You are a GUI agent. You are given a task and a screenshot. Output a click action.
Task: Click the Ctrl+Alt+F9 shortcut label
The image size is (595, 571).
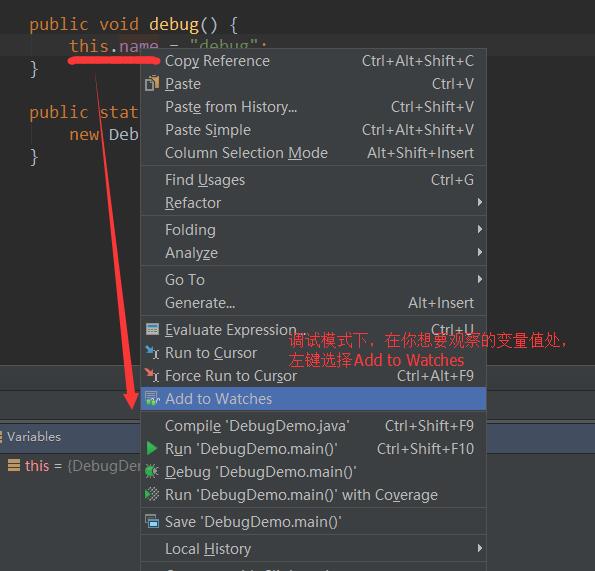click(435, 376)
